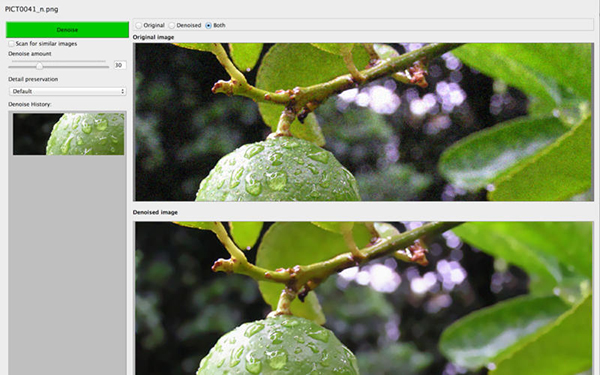Click the Denoised image heading
Image resolution: width=600 pixels, height=375 pixels.
[155, 212]
